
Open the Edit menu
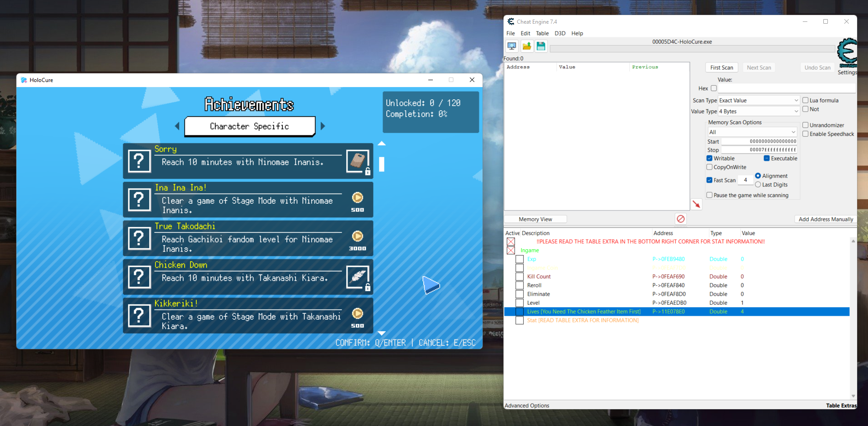point(525,33)
